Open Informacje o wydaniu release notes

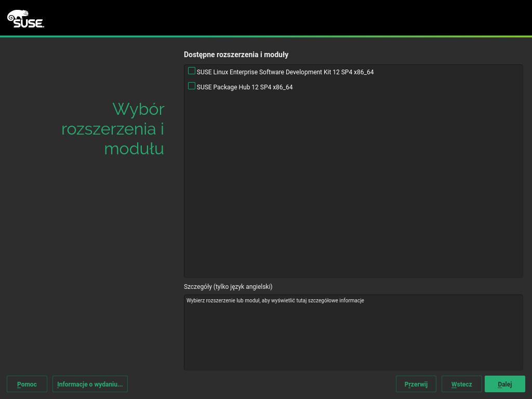point(90,384)
